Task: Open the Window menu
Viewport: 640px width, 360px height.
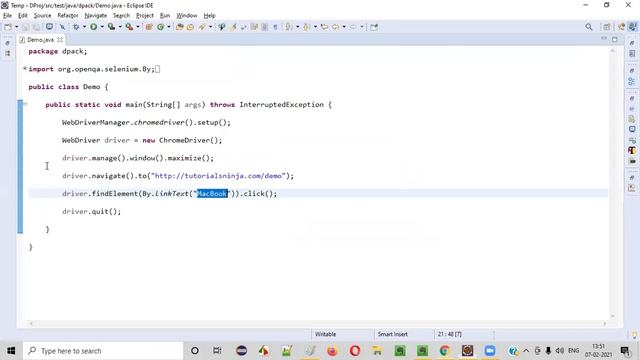Action: [x=187, y=16]
